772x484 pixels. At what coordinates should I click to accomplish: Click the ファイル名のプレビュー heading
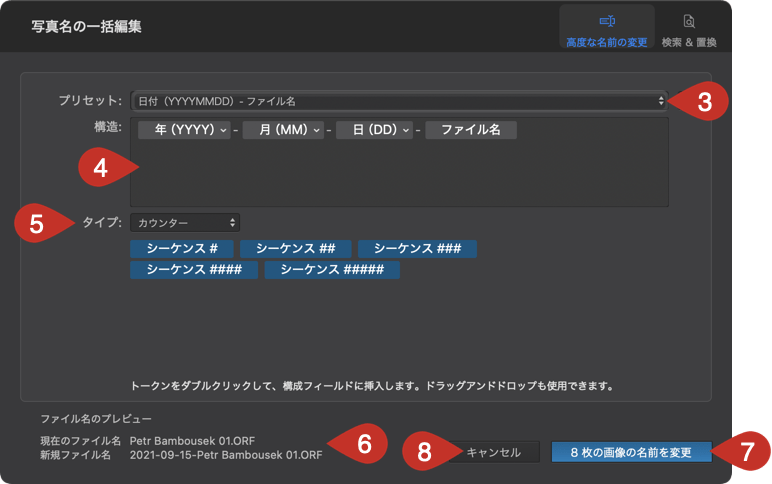[x=96, y=419]
